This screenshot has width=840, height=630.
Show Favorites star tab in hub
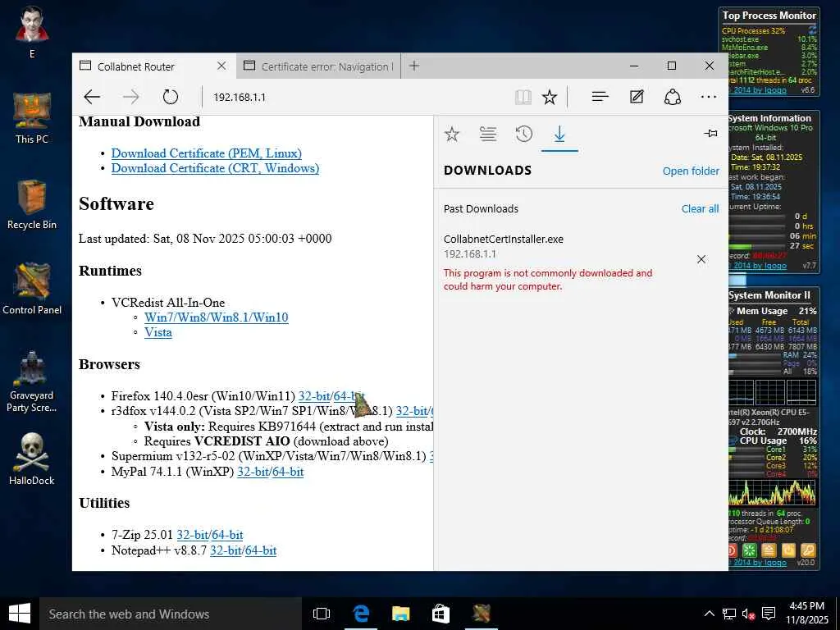[452, 134]
